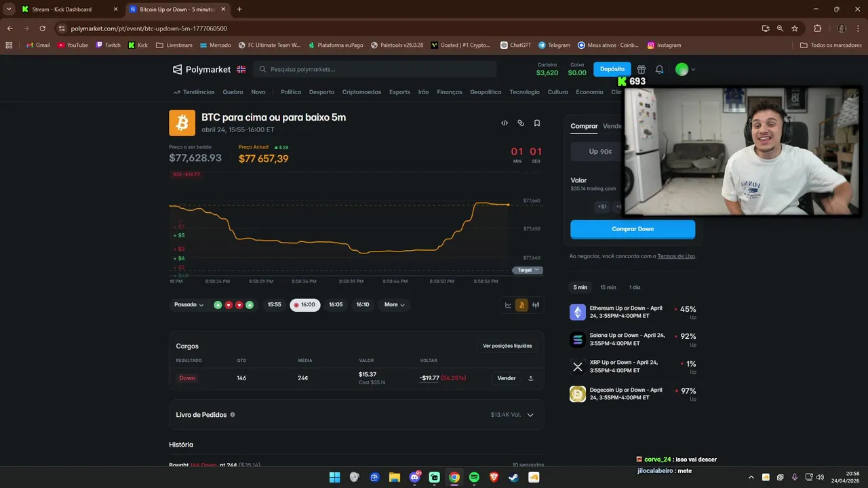Open Steam from the taskbar
This screenshot has height=488, width=868.
tap(513, 477)
